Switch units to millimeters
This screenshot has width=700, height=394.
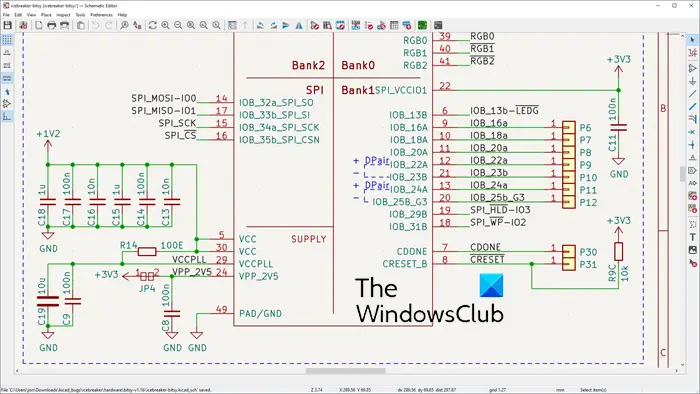click(7, 79)
